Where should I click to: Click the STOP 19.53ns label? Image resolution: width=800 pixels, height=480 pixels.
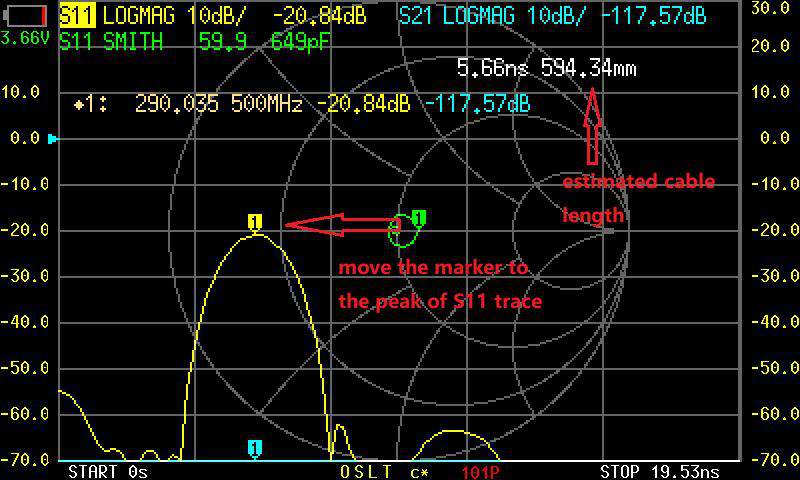point(660,472)
